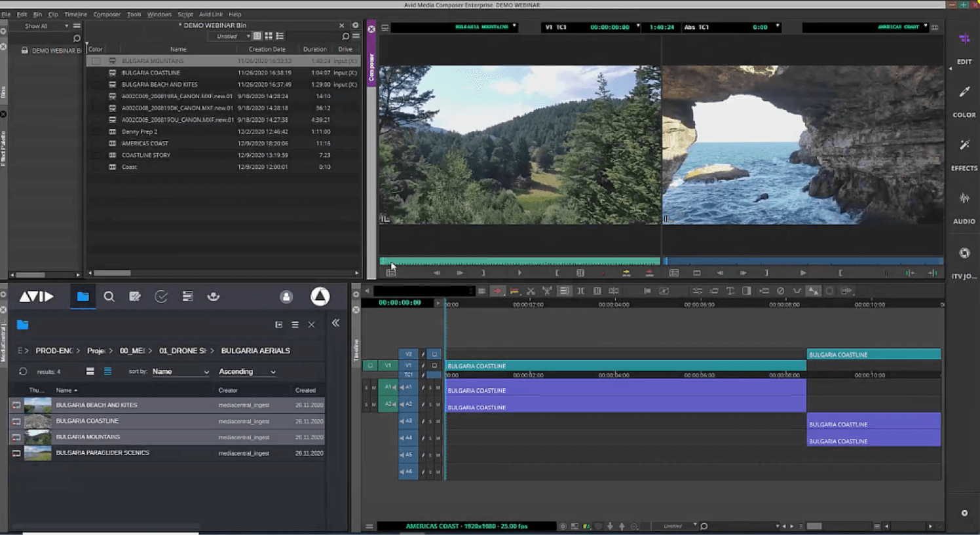Open the MediaCentral browse panel hamburger menu
This screenshot has height=535, width=980.
pos(295,325)
